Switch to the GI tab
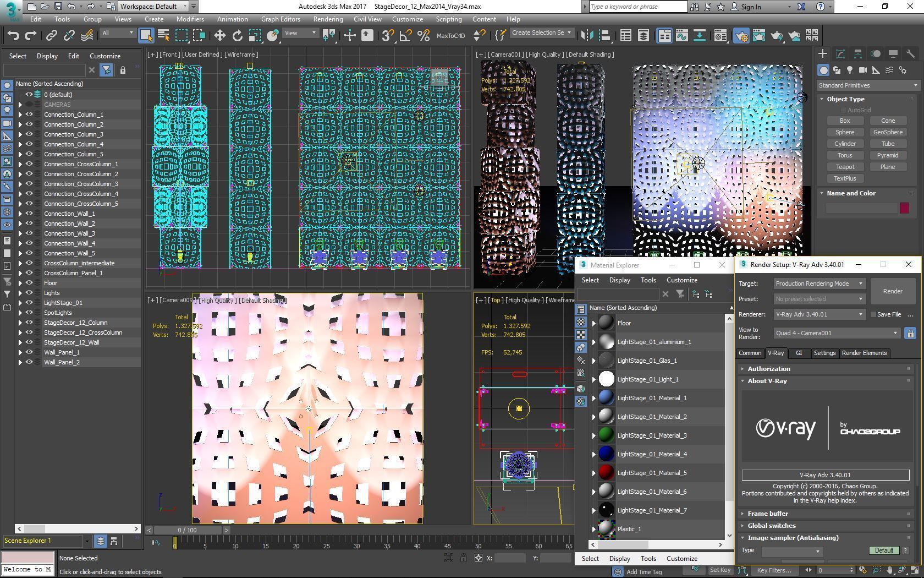 (x=799, y=353)
